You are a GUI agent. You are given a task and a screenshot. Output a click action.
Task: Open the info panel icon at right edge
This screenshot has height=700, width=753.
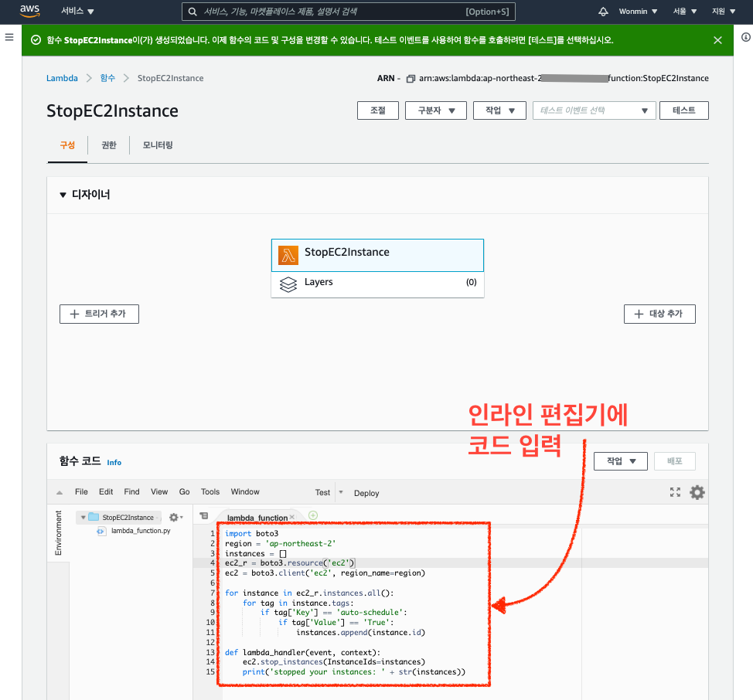click(x=746, y=37)
